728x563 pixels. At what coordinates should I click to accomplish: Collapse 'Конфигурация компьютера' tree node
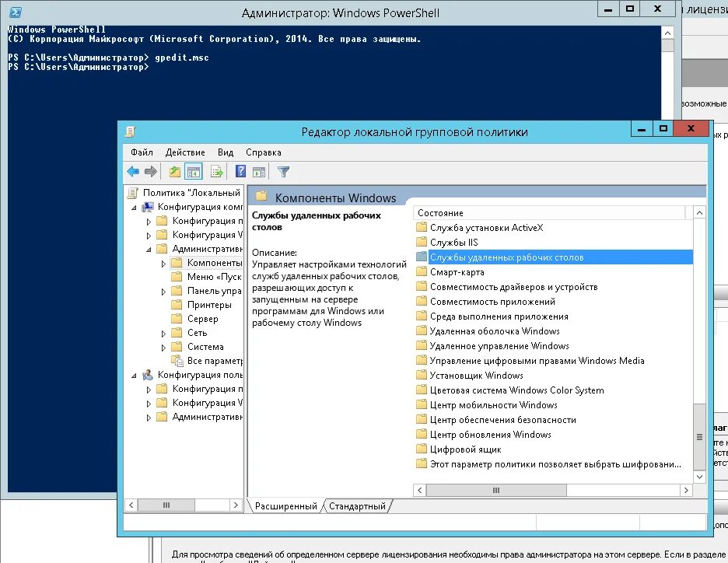coord(135,208)
